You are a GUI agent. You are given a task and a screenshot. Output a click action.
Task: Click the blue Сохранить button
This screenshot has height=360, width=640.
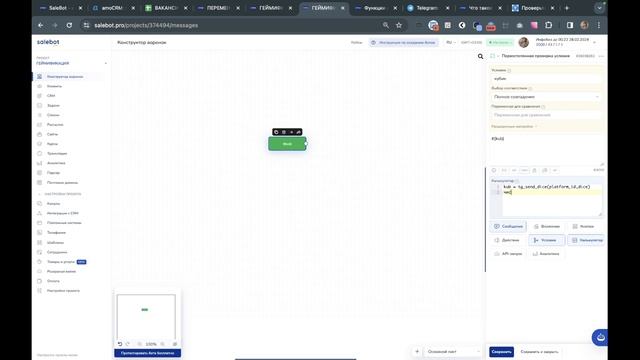click(x=502, y=352)
